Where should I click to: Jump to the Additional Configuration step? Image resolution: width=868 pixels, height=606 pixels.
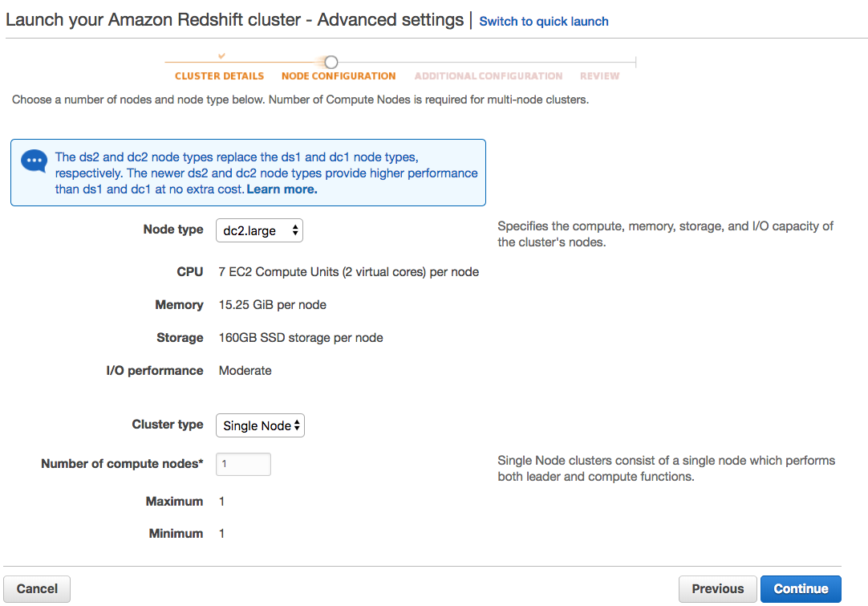click(x=488, y=76)
